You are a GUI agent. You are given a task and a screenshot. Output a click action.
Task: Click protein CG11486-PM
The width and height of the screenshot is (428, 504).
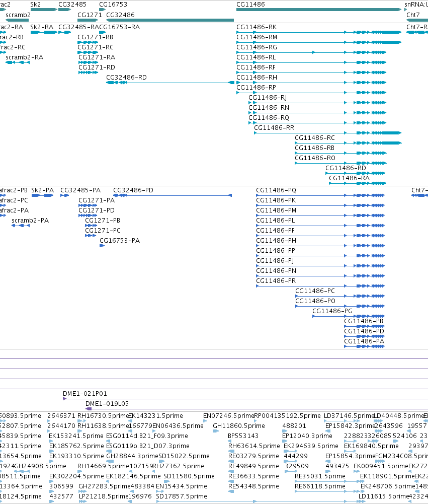[276, 210]
